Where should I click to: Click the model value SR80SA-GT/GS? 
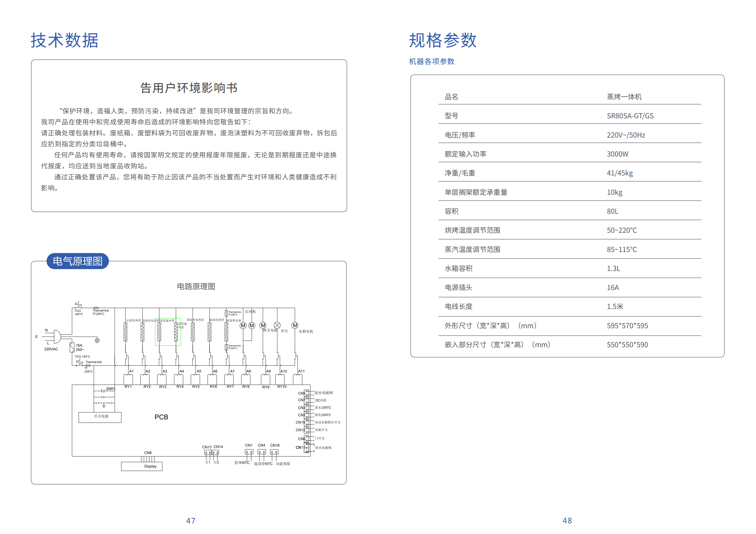point(630,116)
